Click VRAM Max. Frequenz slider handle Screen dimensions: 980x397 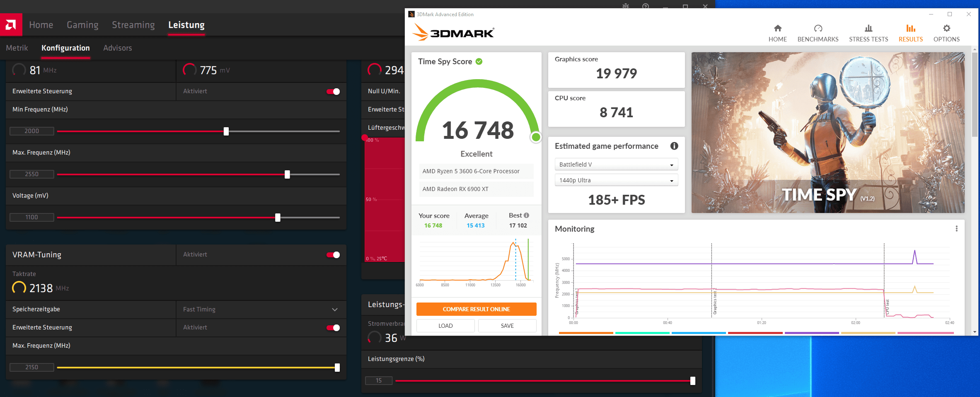click(x=337, y=368)
